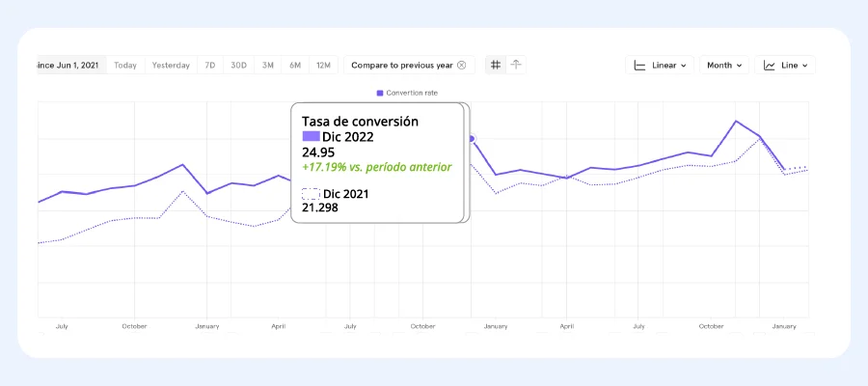Screen dimensions: 868x386
Task: Click the purple Dic 2022 swatch in tooltip
Action: coord(311,137)
